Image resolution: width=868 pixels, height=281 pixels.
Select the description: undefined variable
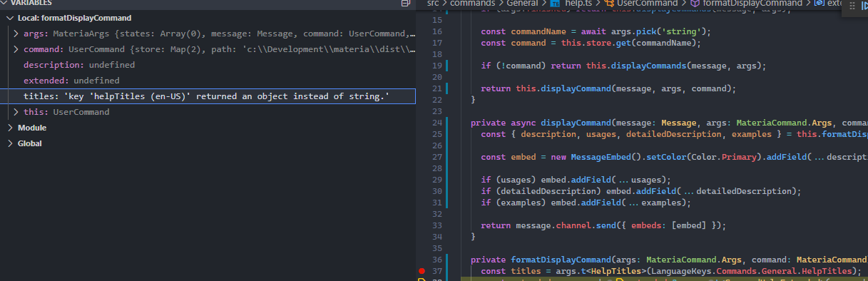point(79,65)
